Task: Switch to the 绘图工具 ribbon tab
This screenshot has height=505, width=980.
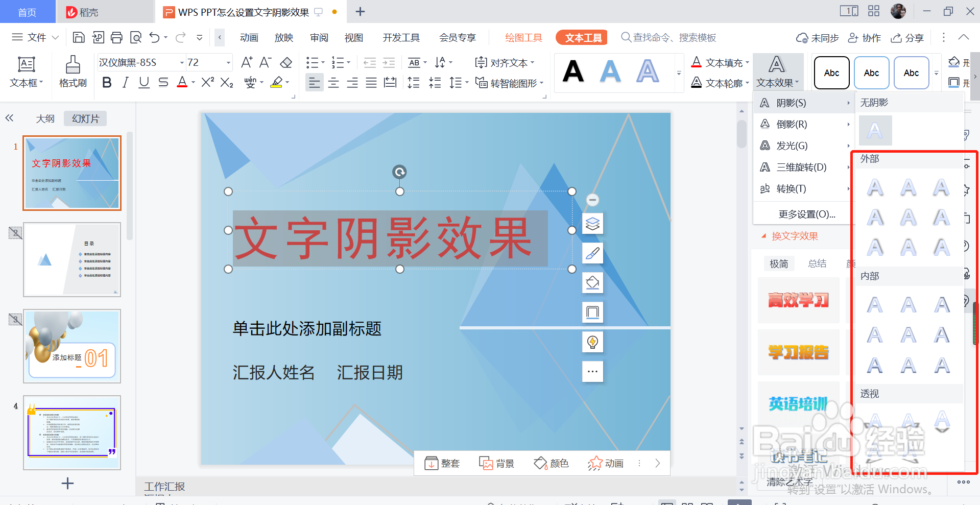Action: [523, 37]
